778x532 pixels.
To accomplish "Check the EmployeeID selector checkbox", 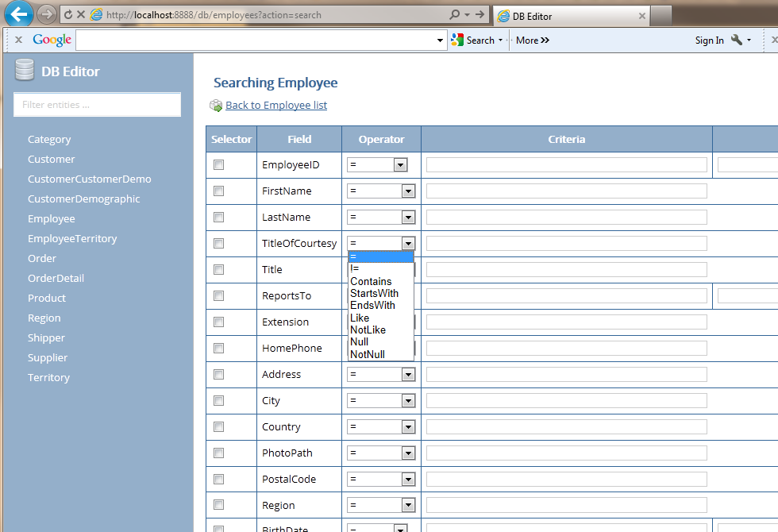I will (219, 165).
